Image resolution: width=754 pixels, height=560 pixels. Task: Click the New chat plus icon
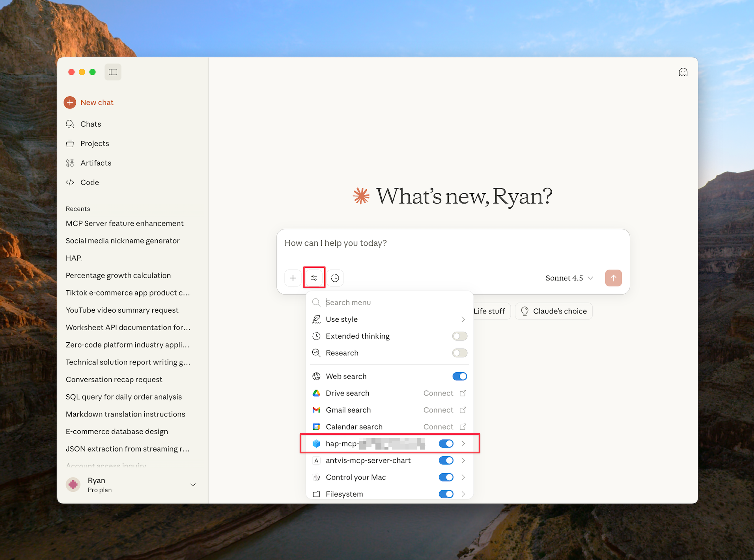tap(70, 103)
